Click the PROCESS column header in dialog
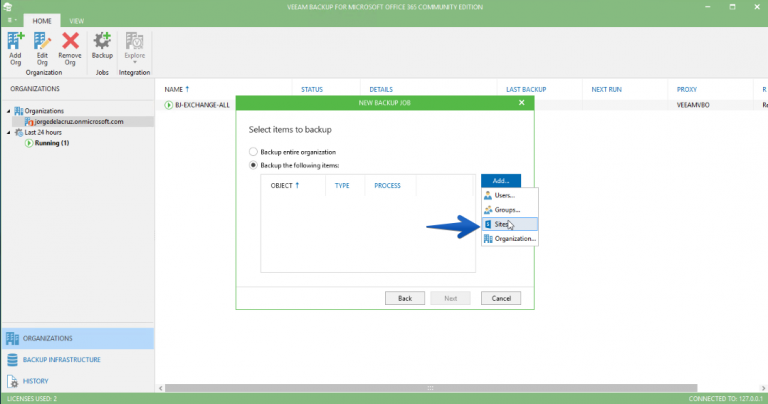The image size is (768, 404). (387, 186)
